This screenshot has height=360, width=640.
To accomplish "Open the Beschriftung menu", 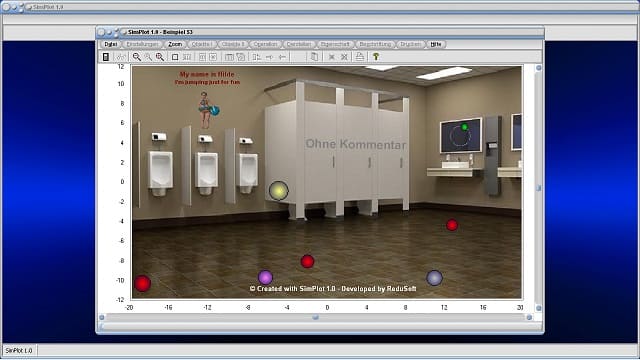I will click(x=375, y=44).
